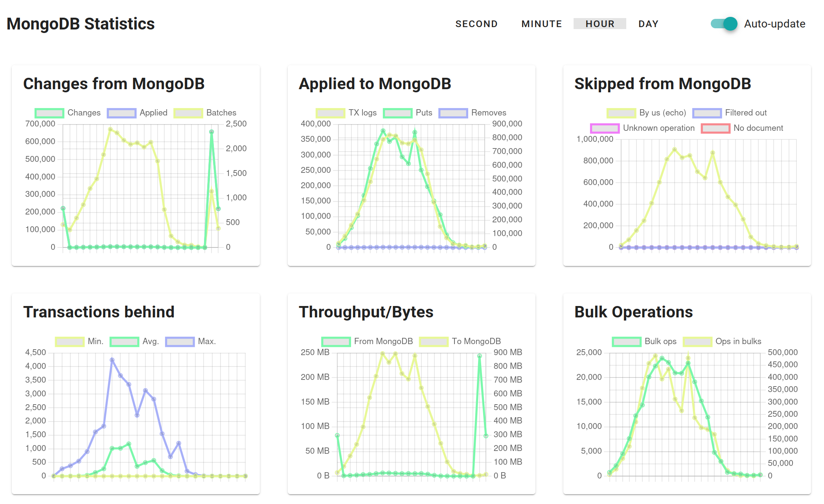The height and width of the screenshot is (504, 824).
Task: Click the Throughput/Bytes card title
Action: tap(366, 312)
